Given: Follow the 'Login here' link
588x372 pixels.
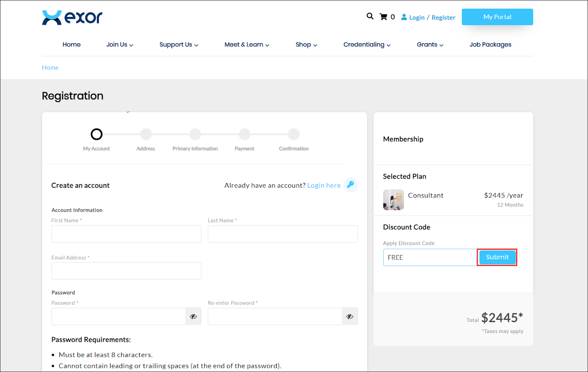Looking at the screenshot, I should pos(324,185).
